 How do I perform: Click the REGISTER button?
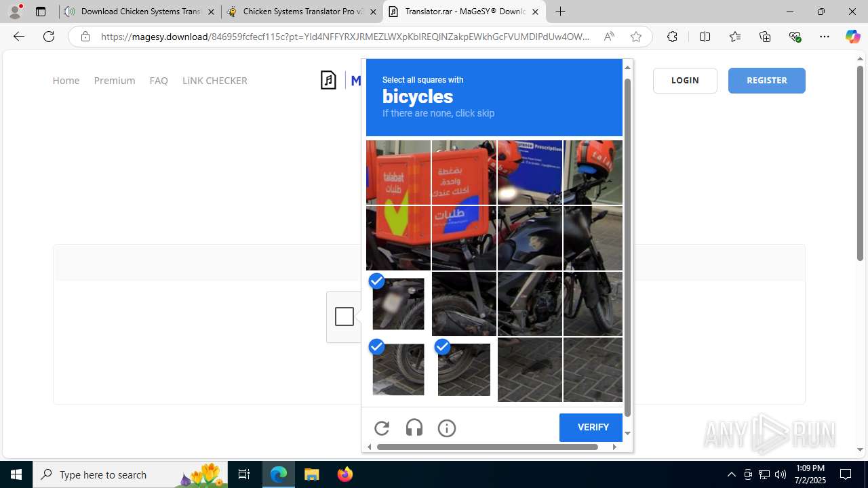pos(767,80)
